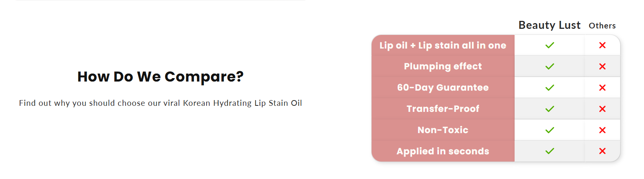Click the Plumping effect feature label
Image resolution: width=644 pixels, height=179 pixels.
tap(443, 67)
